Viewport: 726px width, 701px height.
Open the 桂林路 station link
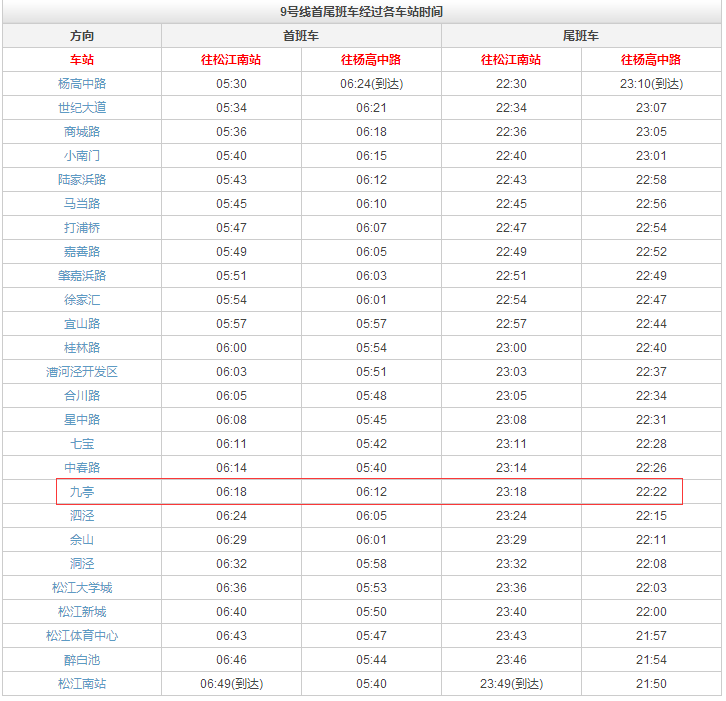tap(82, 348)
